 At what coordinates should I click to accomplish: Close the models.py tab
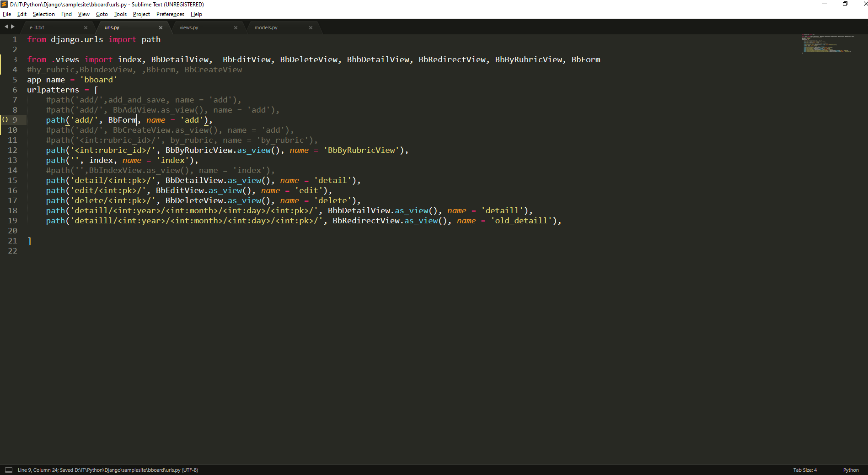[x=311, y=27]
